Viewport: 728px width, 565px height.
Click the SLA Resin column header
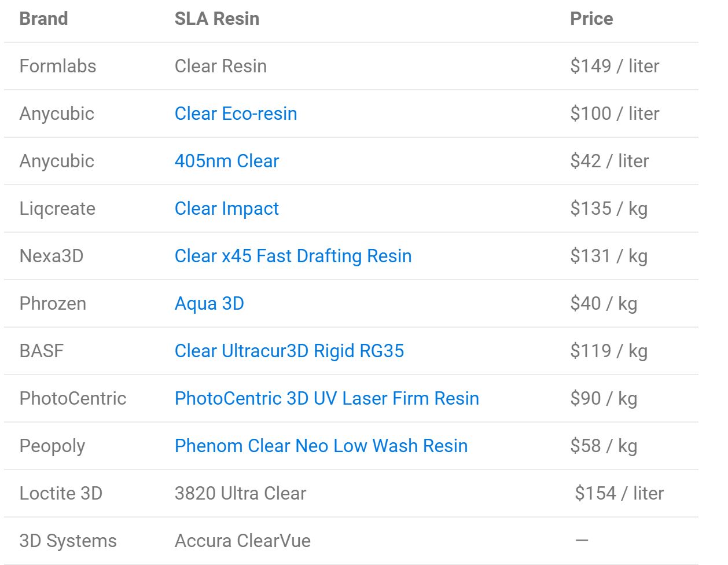[216, 19]
